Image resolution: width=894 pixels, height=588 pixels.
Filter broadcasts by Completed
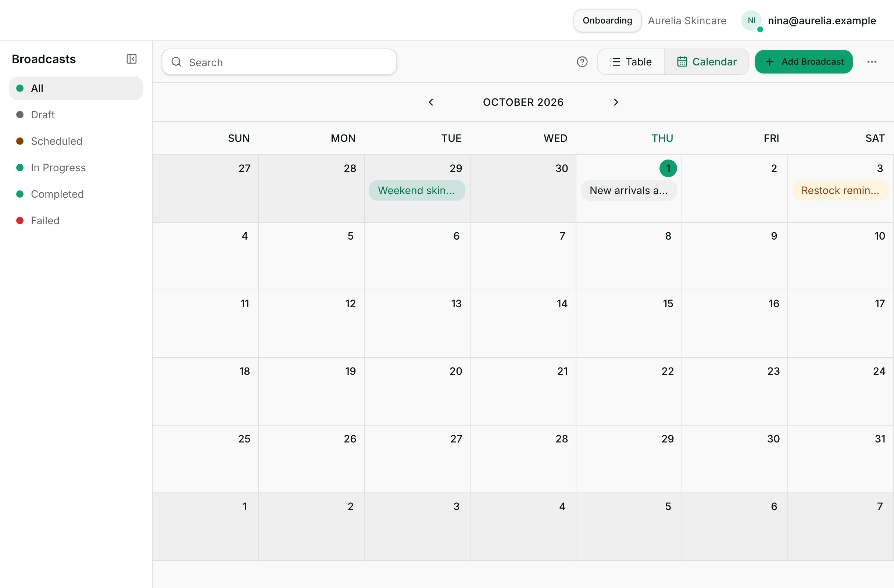pyautogui.click(x=76, y=194)
